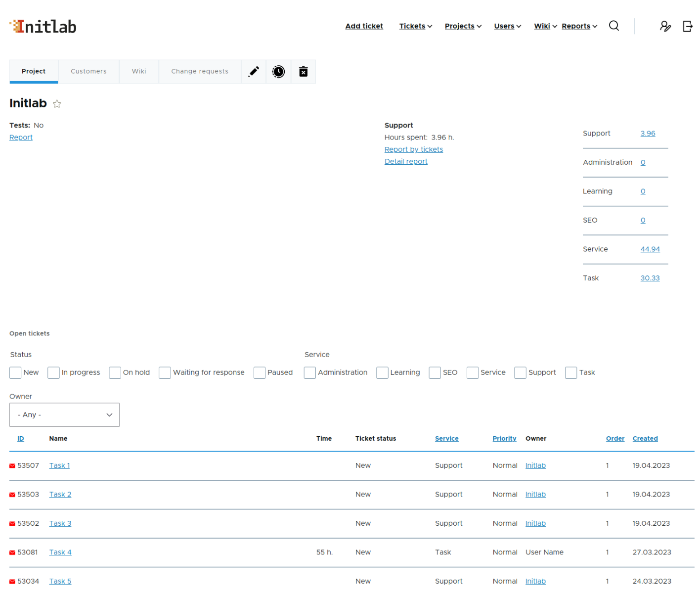Open the envelope icon next to ticket 53507

coord(11,465)
